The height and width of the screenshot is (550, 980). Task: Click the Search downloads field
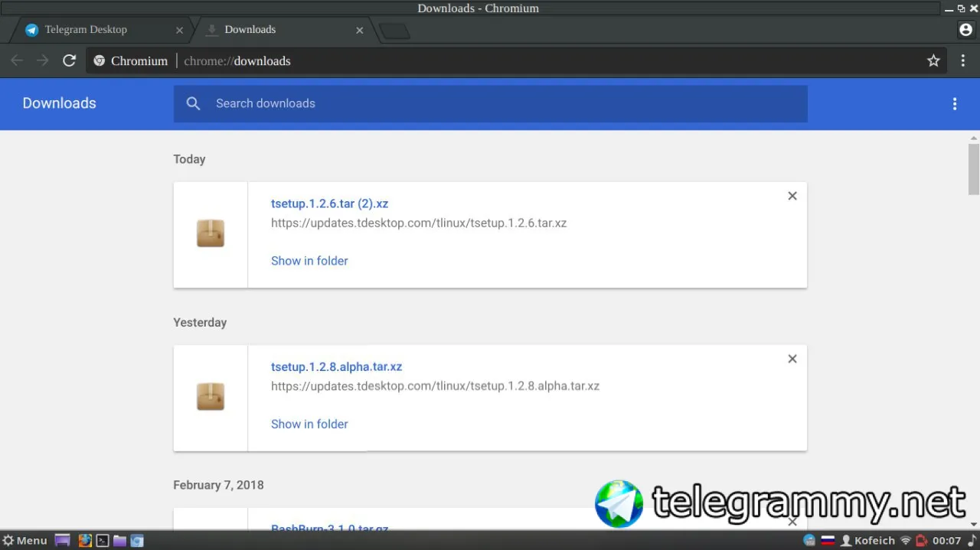point(490,103)
